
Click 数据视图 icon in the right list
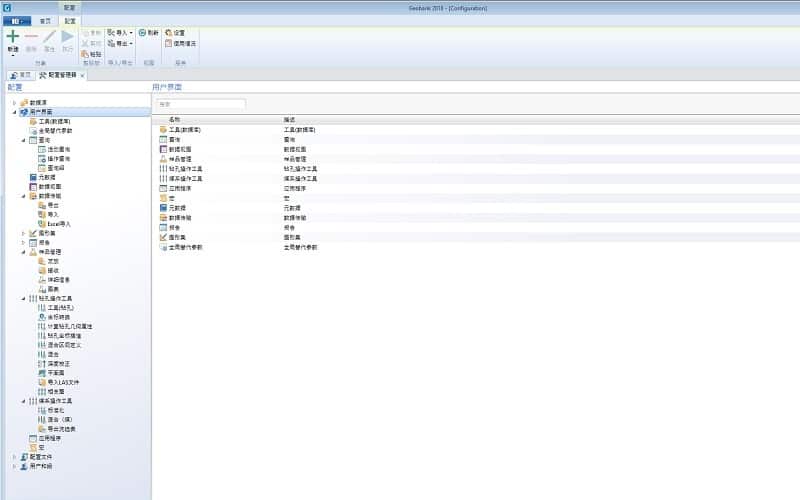pos(162,149)
